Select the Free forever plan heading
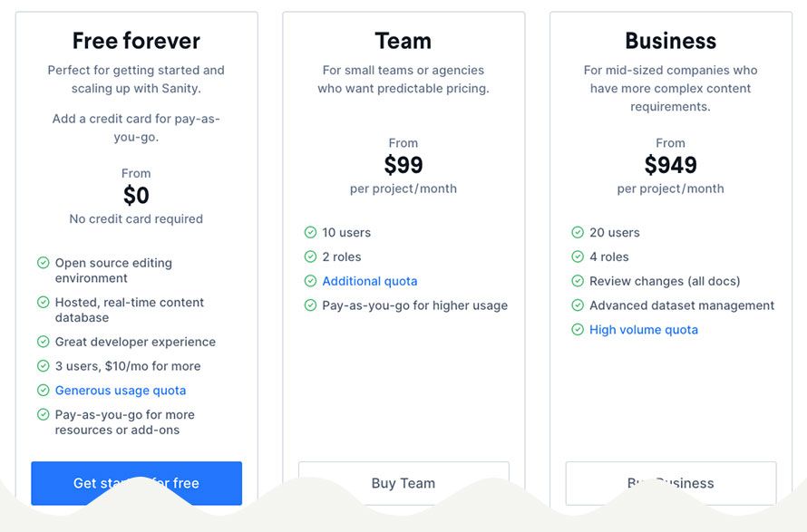Screen dimensions: 807x532 (x=136, y=41)
